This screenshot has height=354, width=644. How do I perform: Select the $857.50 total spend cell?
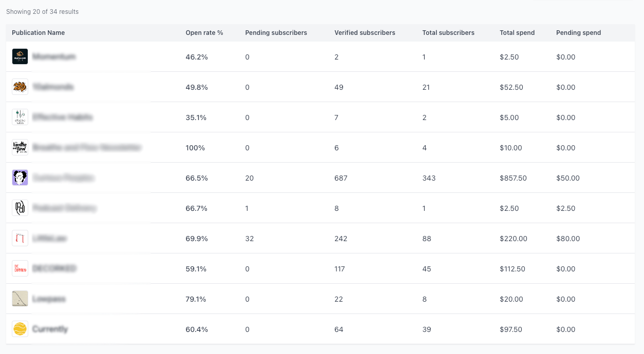tap(513, 178)
